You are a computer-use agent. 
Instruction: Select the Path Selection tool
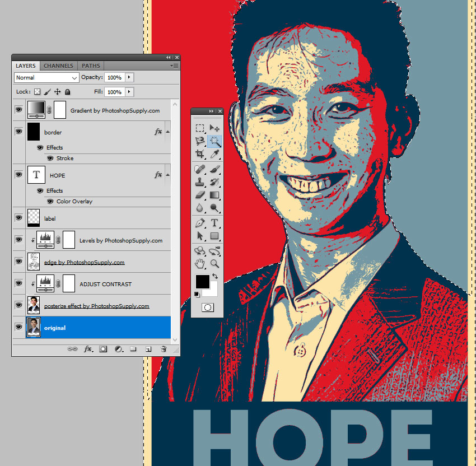coord(200,236)
